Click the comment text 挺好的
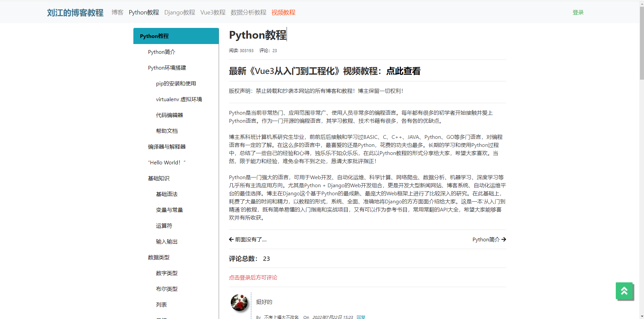Image resolution: width=644 pixels, height=319 pixels. coord(264,302)
